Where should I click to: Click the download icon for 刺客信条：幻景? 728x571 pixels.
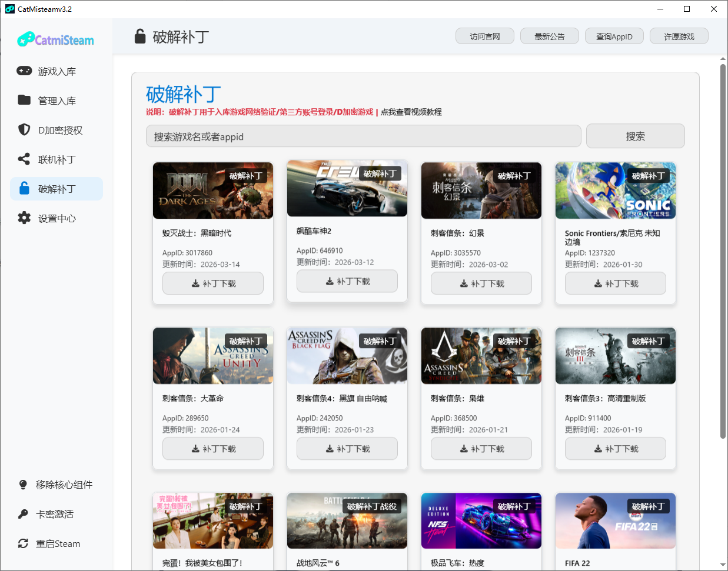(x=464, y=283)
